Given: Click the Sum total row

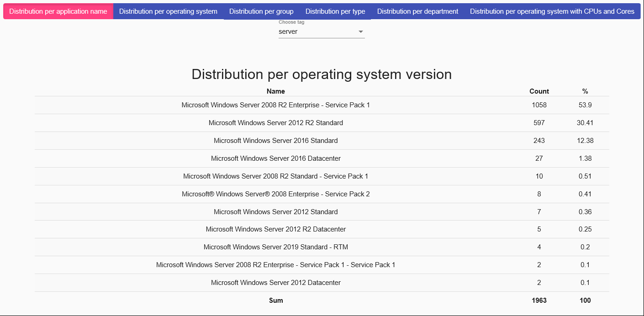Looking at the screenshot, I should pyautogui.click(x=275, y=300).
